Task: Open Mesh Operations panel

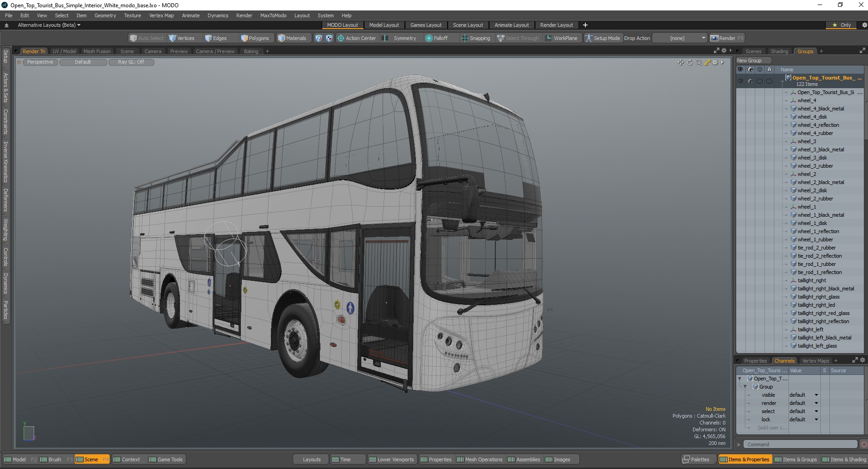Action: pyautogui.click(x=480, y=459)
